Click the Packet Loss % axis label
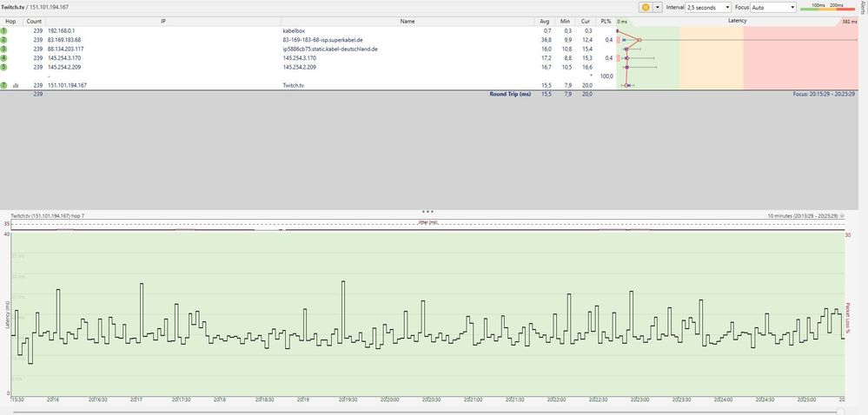This screenshot has height=415, width=868. tap(847, 318)
